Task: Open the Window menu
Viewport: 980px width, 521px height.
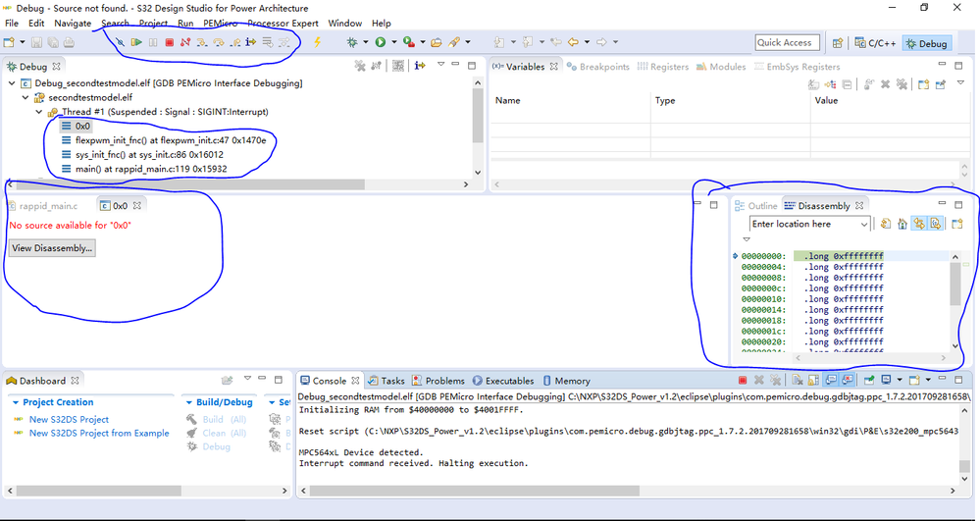Action: (x=345, y=24)
